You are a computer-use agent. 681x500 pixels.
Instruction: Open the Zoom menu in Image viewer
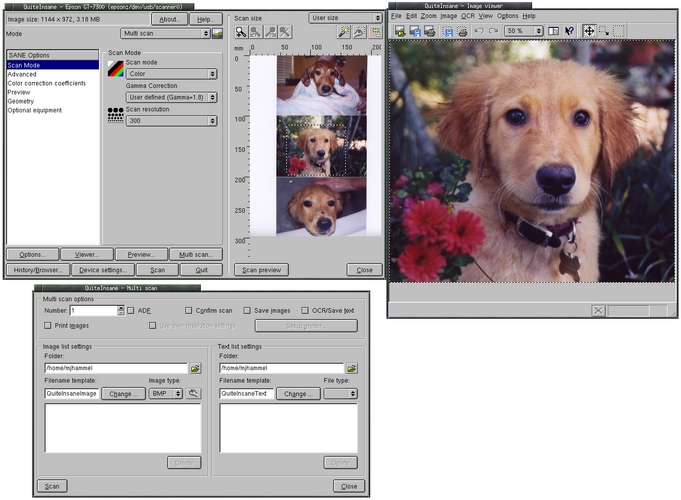click(428, 17)
